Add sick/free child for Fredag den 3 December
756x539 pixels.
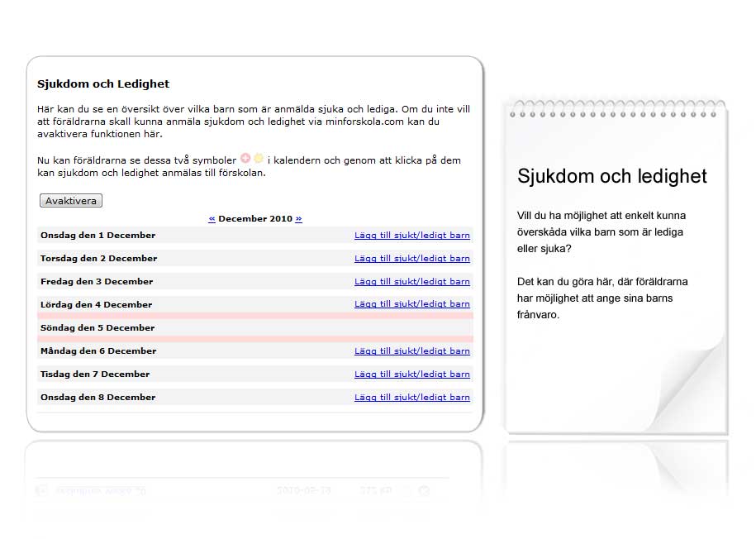[x=411, y=281]
